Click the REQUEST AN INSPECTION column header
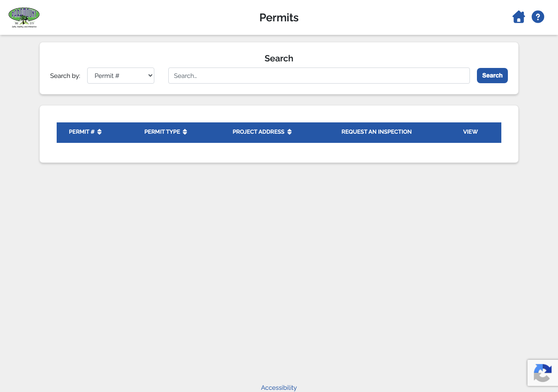Viewport: 558px width, 392px height. click(x=377, y=132)
